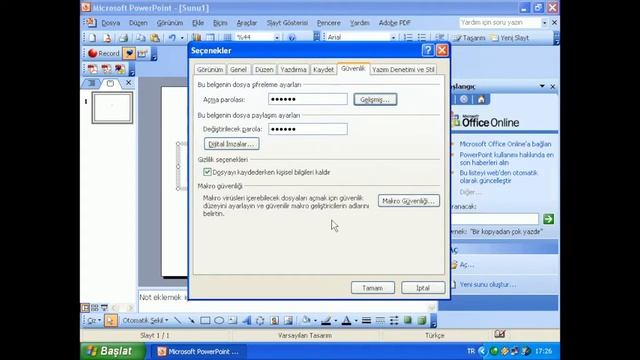
Task: Click the numbered list icon
Action: (408, 38)
